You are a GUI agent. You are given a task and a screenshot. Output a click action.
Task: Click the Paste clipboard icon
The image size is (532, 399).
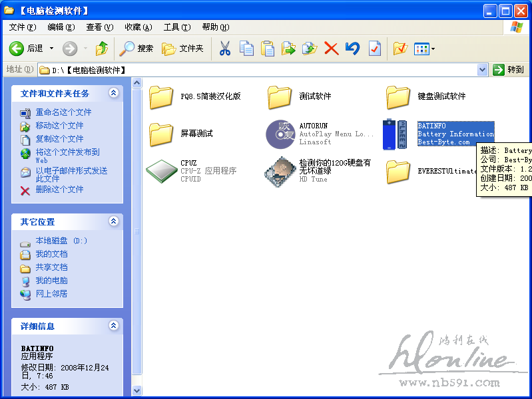click(268, 49)
